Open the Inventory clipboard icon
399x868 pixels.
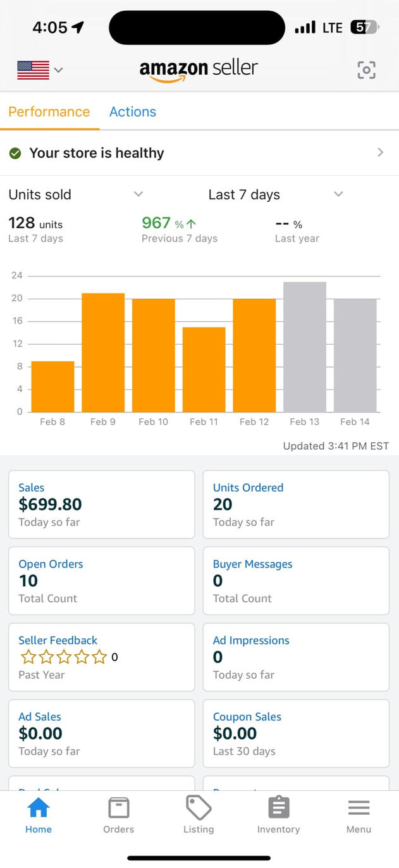coord(278,808)
